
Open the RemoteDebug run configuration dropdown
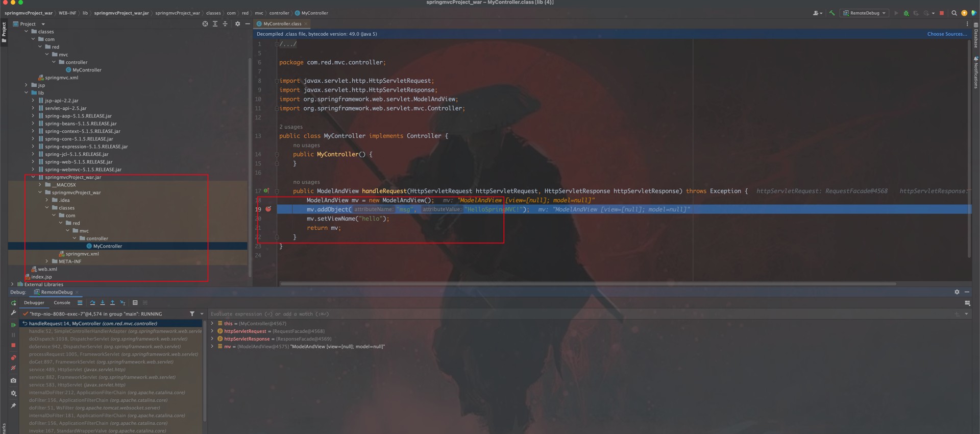click(x=864, y=13)
